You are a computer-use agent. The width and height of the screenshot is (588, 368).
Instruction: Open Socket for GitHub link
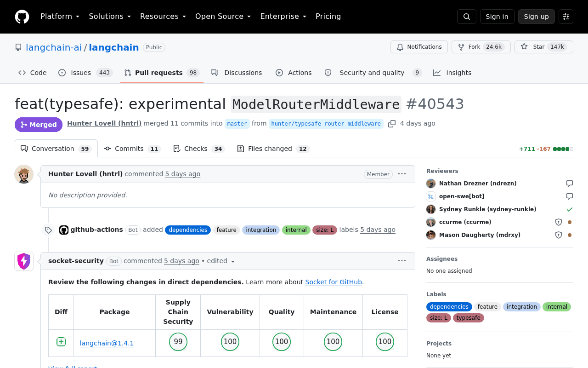[x=334, y=282]
